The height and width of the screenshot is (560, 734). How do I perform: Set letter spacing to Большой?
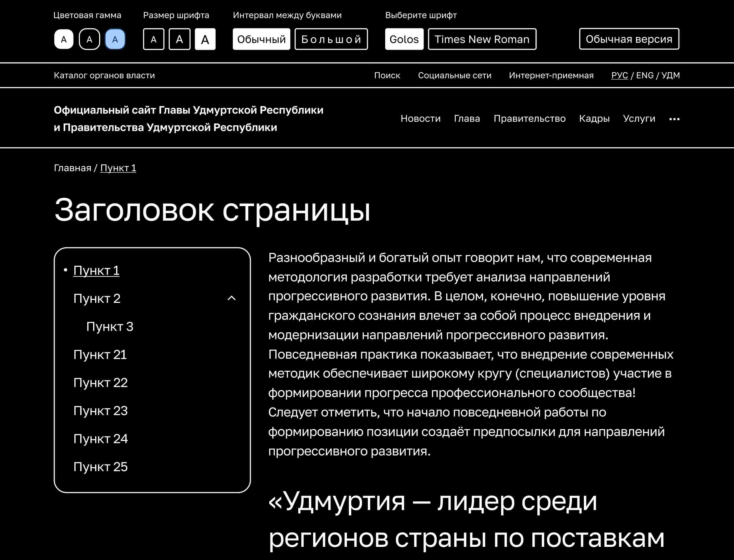(x=331, y=39)
